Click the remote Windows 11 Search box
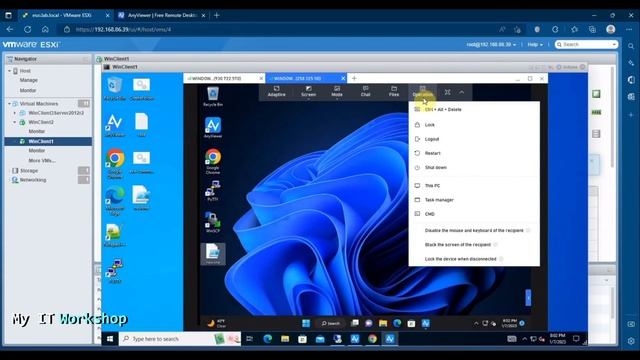This screenshot has height=360, width=640. coord(331,323)
